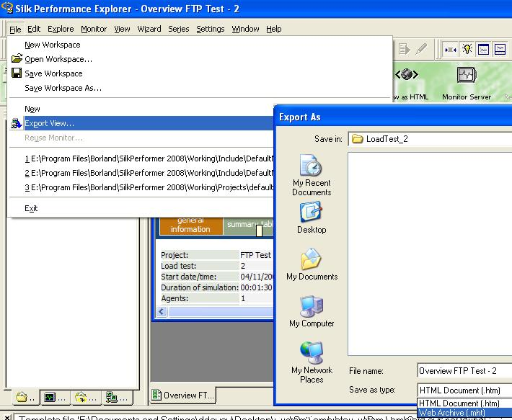Open recent file 3 Projects\default
This screenshot has height=420, width=512.
pyautogui.click(x=149, y=187)
